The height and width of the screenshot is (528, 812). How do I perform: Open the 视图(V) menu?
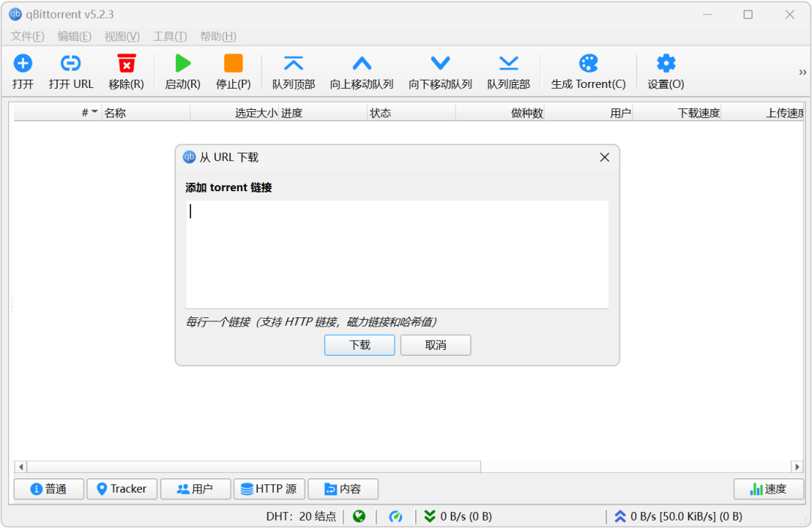[122, 36]
